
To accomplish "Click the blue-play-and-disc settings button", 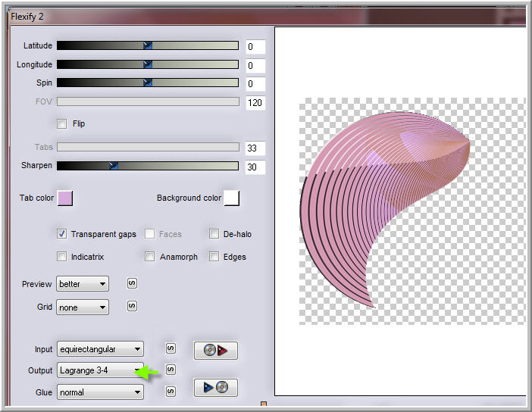I will [x=216, y=387].
